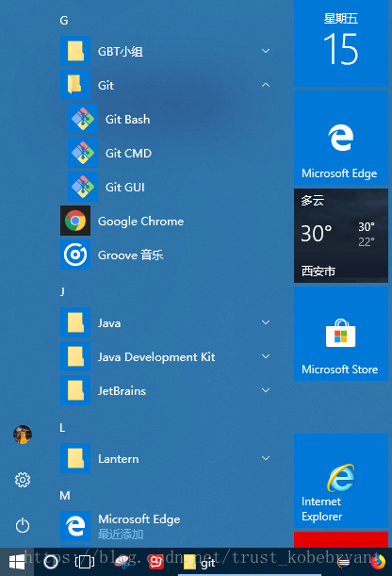Click the Windows Start button
The height and width of the screenshot is (576, 392).
pos(17,562)
